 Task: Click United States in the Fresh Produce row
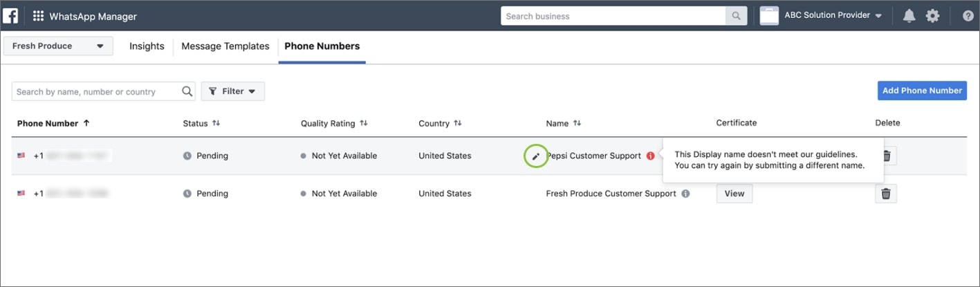point(445,194)
